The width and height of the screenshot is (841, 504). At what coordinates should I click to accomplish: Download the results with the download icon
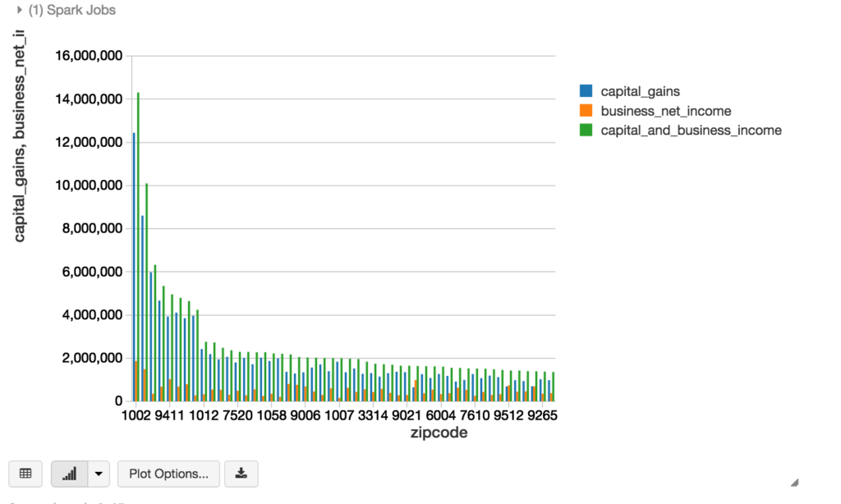point(241,474)
